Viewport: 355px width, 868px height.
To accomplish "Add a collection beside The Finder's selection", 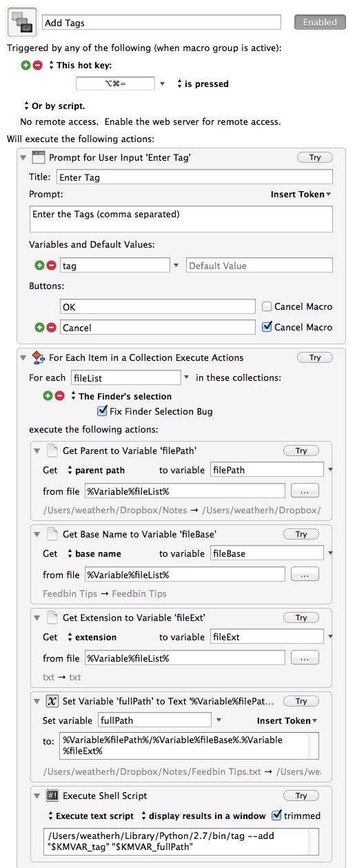I will click(x=48, y=396).
